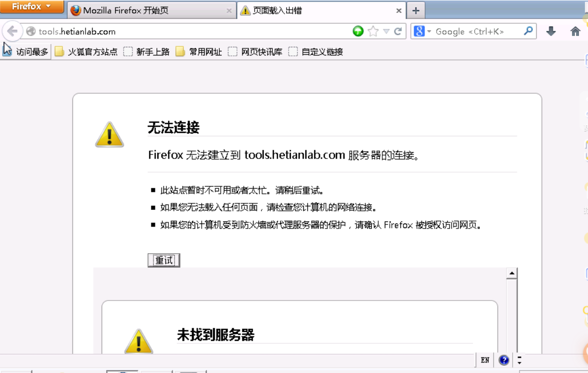Screen dimensions: 588x373
Task: Open the 访问最多 bookmark menu
Action: 26,52
